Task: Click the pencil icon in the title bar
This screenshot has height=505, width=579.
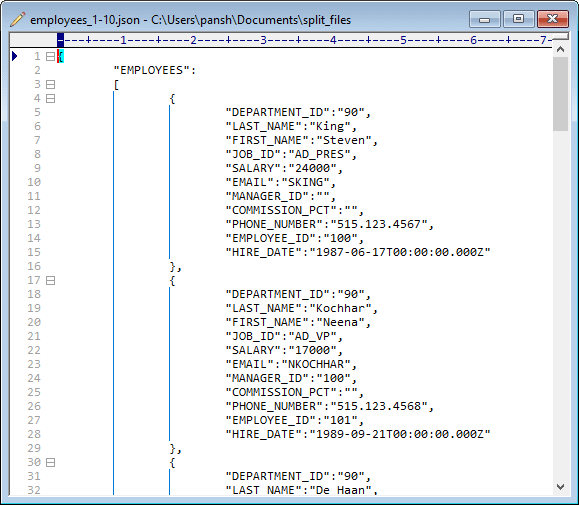Action: point(17,20)
